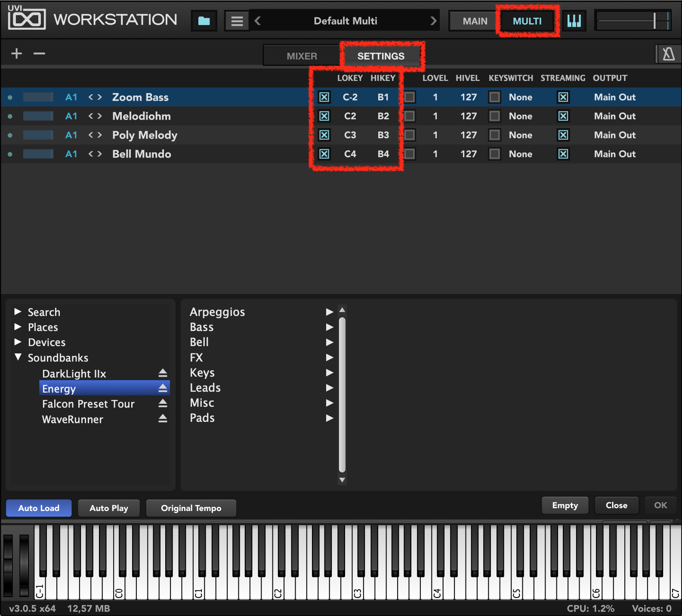Expand the Leads category arrow
Image resolution: width=682 pixels, height=616 pixels.
click(x=330, y=387)
